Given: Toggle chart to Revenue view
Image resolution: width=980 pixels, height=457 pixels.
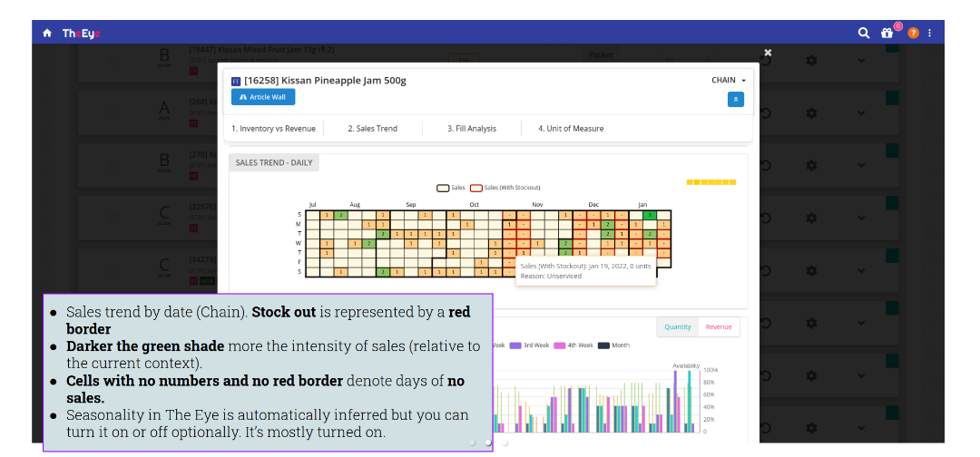Looking at the screenshot, I should pos(718,327).
